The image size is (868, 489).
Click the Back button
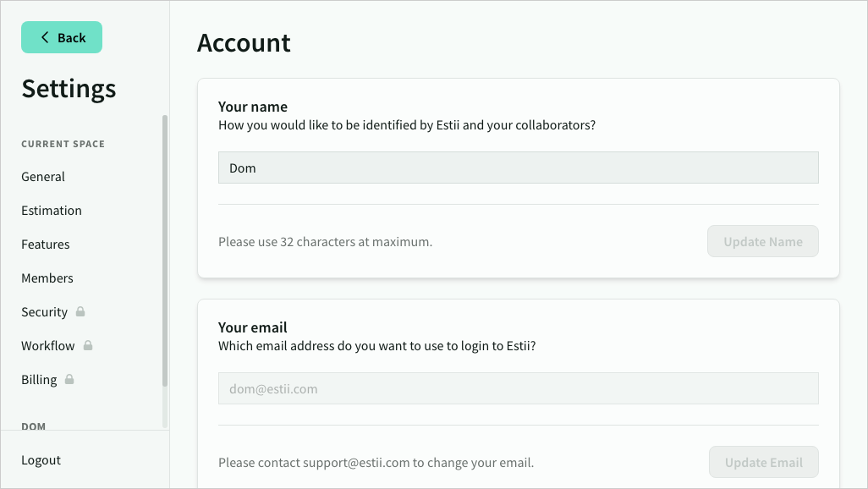[62, 37]
